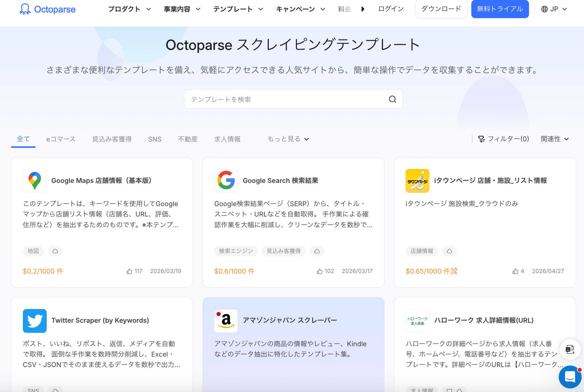Click the date 2026/03/17

[357, 271]
